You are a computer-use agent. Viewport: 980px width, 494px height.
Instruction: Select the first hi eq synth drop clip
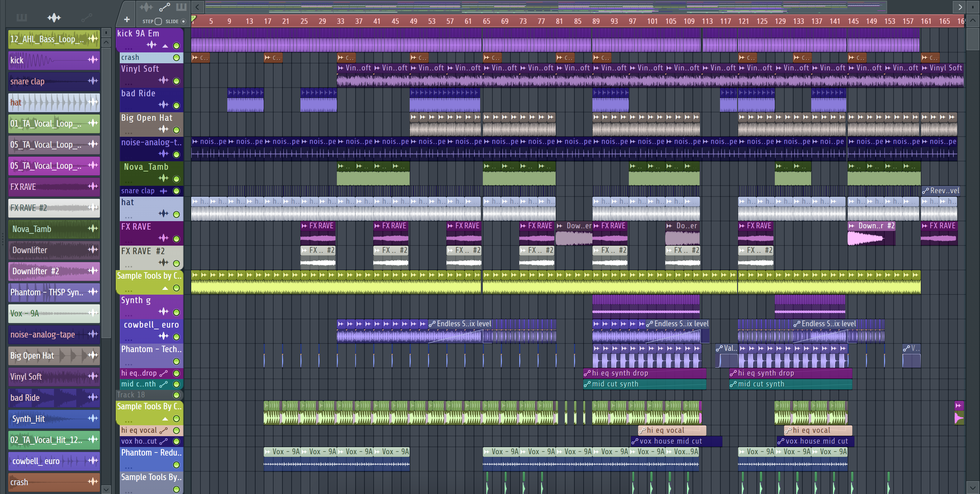tap(645, 374)
